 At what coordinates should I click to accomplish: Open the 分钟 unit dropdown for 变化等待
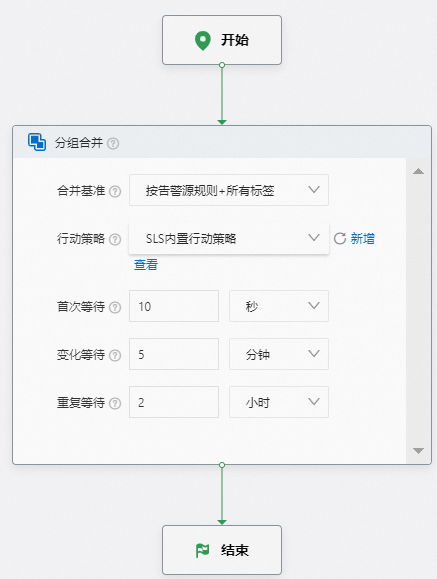click(x=279, y=354)
